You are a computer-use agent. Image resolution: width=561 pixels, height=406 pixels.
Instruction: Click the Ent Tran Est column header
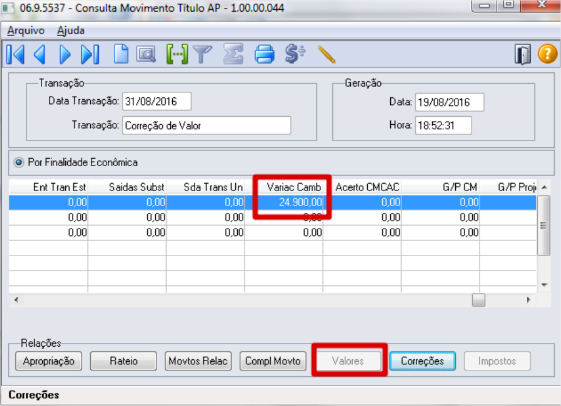48,187
